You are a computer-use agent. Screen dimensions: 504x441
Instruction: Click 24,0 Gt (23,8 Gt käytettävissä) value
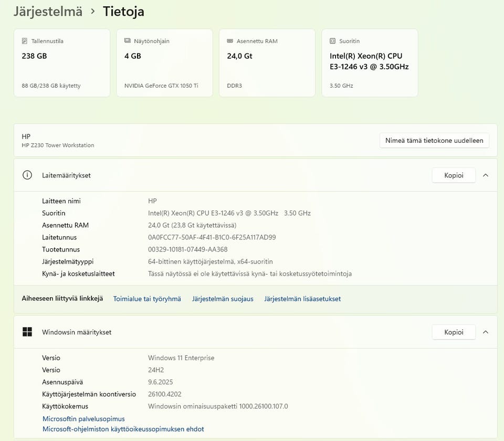coord(192,225)
